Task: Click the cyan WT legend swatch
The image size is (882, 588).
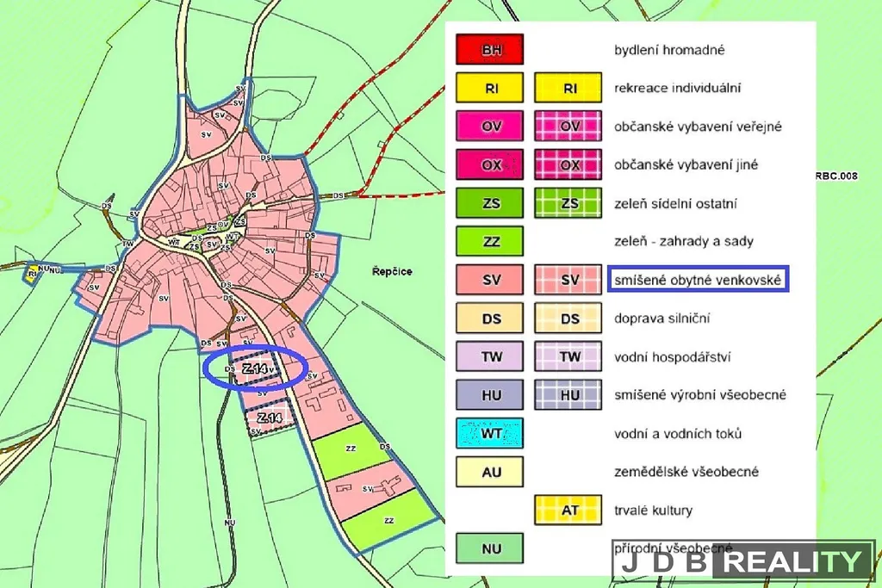Action: point(491,433)
